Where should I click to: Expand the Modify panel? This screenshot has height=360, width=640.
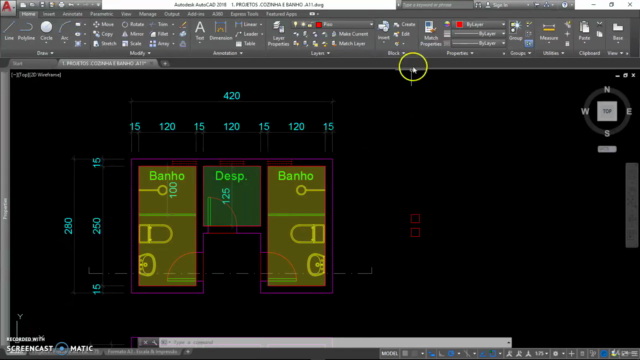(x=140, y=53)
